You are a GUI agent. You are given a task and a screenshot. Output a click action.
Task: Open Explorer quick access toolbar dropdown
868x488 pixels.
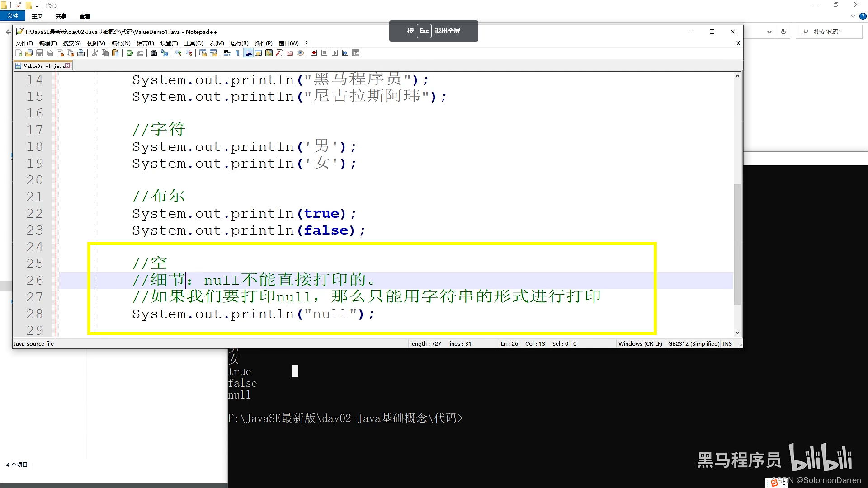point(37,5)
